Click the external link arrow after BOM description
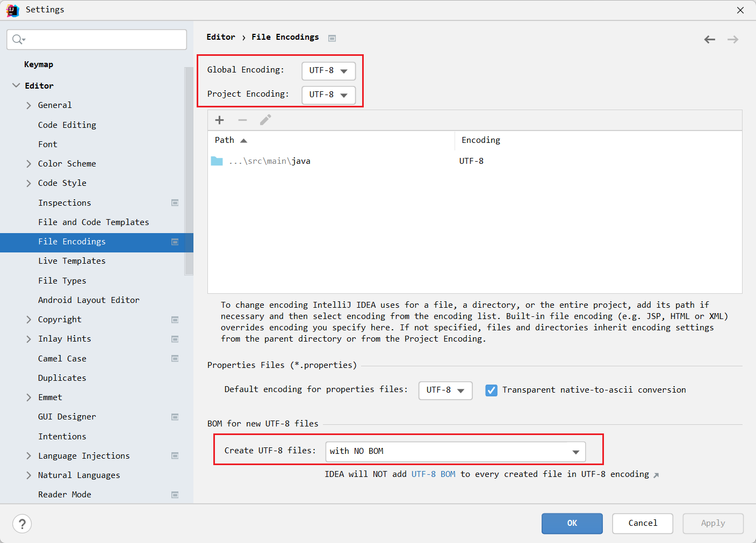 [656, 475]
